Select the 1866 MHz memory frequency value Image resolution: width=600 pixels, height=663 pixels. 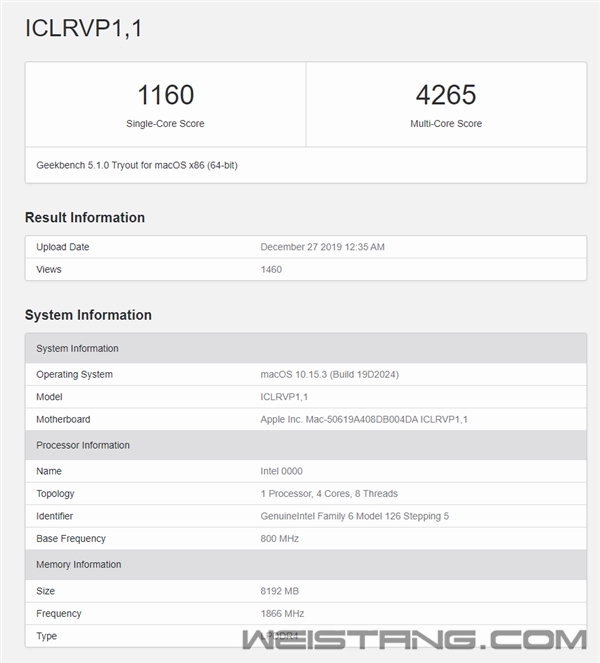(x=282, y=614)
